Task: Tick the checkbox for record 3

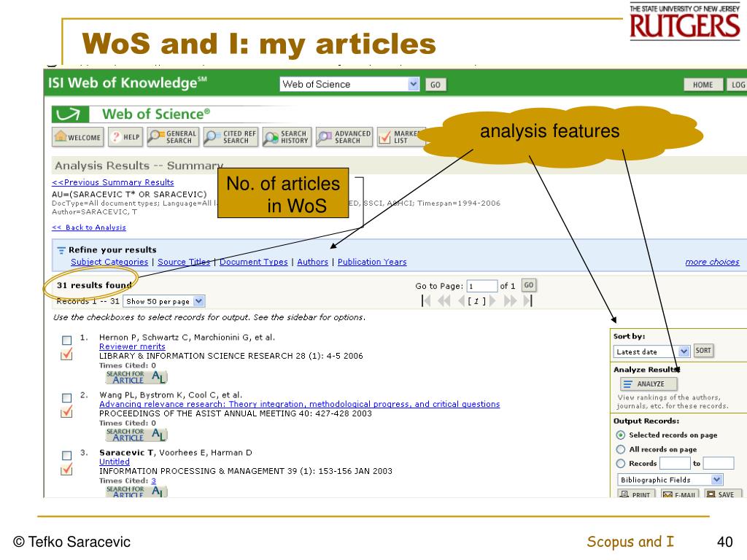Action: pyautogui.click(x=66, y=455)
